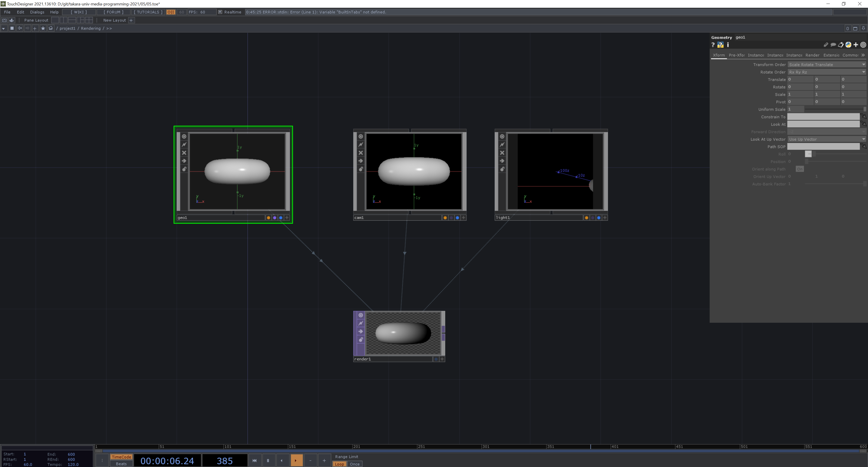Click the timeline play button
868x467 pixels.
pos(296,461)
